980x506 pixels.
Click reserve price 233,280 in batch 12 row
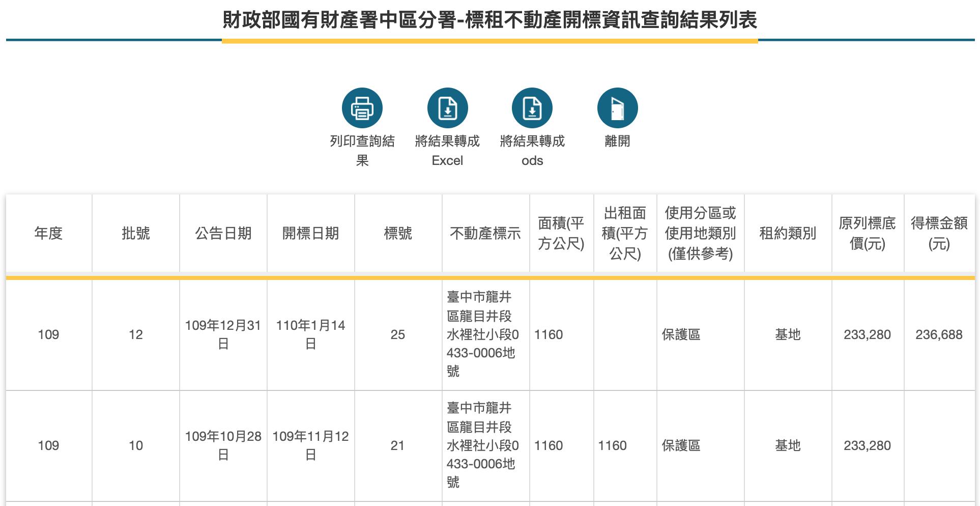click(868, 334)
